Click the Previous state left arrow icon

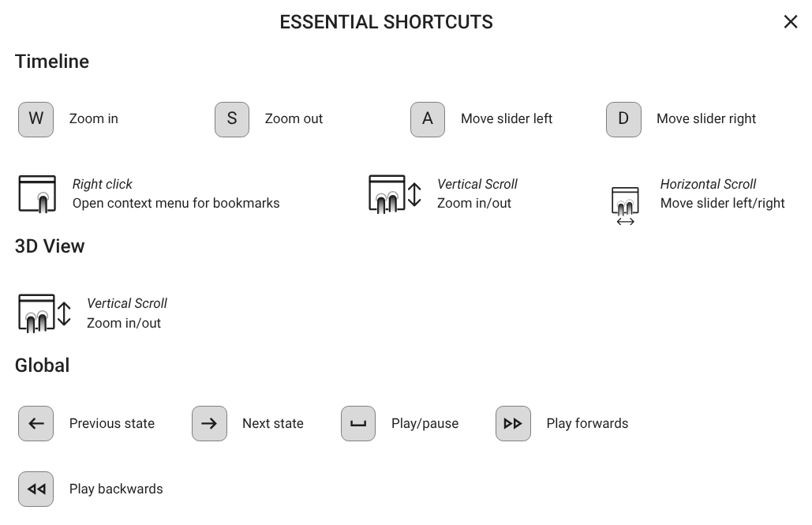(x=36, y=423)
